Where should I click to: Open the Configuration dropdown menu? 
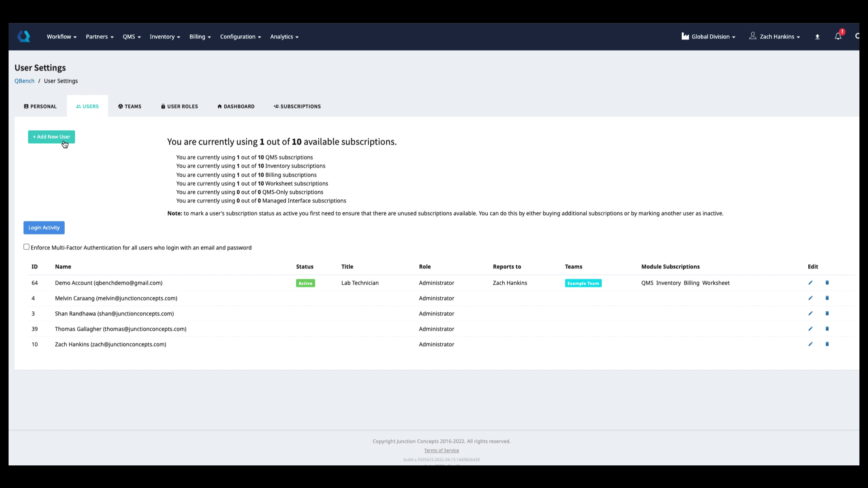(x=240, y=37)
